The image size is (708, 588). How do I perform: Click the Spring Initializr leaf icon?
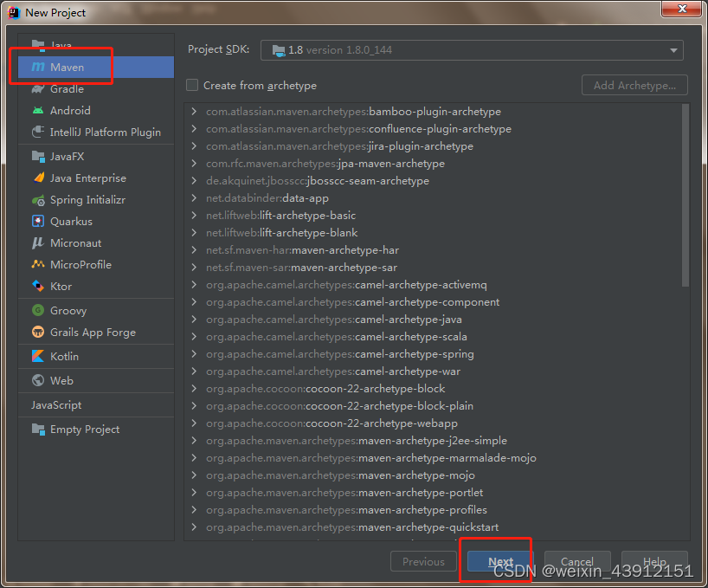[x=38, y=200]
